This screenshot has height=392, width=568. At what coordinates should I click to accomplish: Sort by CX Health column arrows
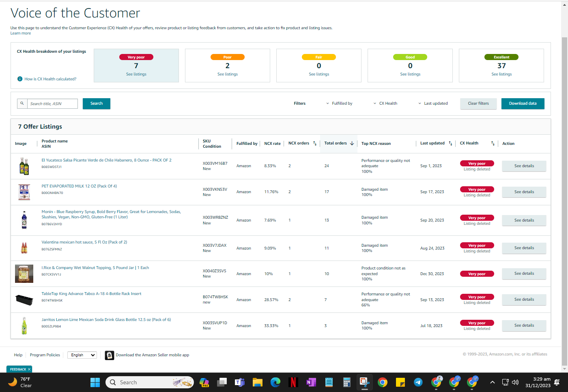(493, 143)
